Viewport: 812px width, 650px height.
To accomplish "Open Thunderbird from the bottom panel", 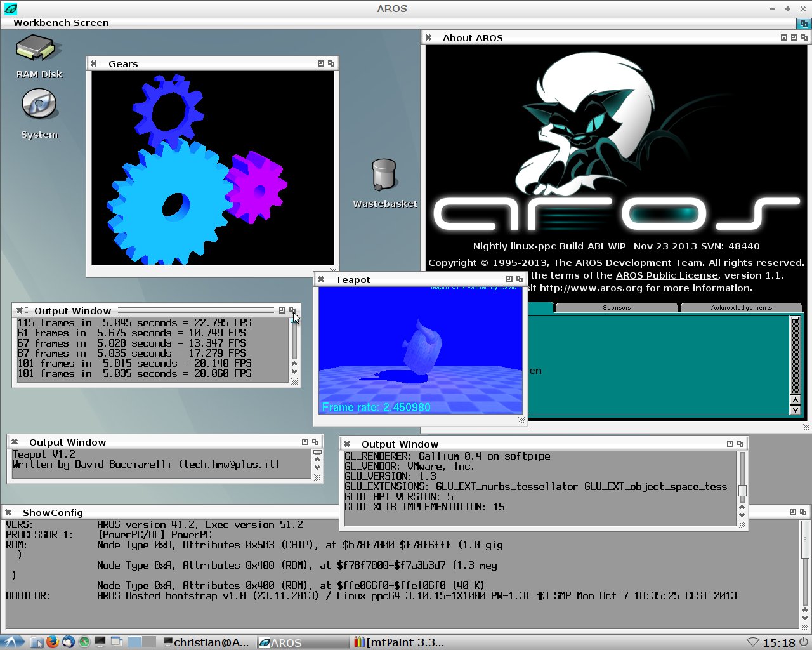I will pyautogui.click(x=68, y=642).
